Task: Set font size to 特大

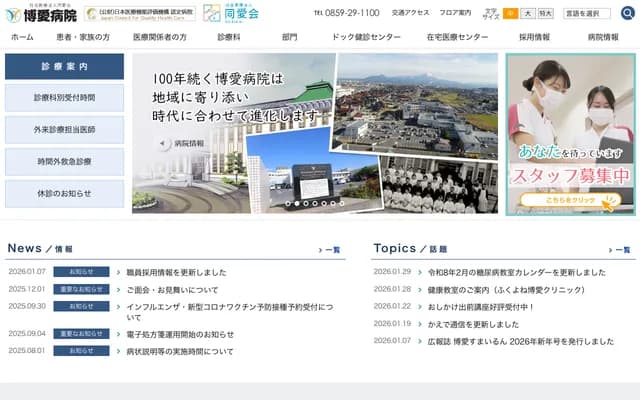Action: (545, 13)
